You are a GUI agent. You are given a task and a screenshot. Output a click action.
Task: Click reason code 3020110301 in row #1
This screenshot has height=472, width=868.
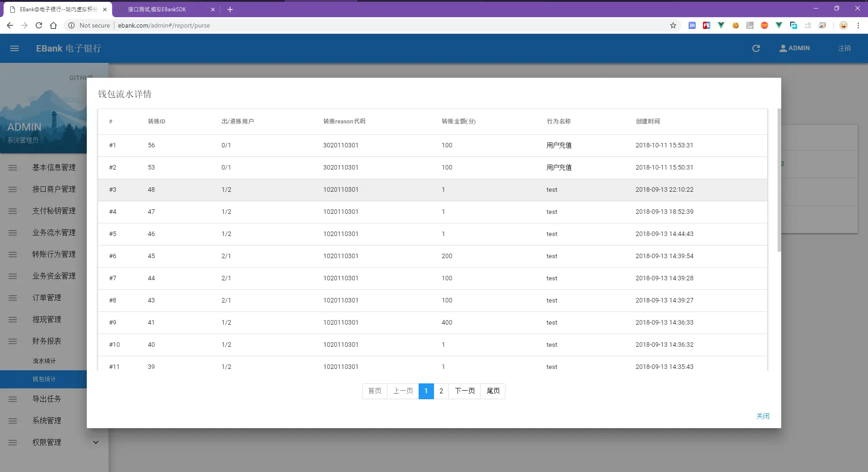pyautogui.click(x=340, y=146)
